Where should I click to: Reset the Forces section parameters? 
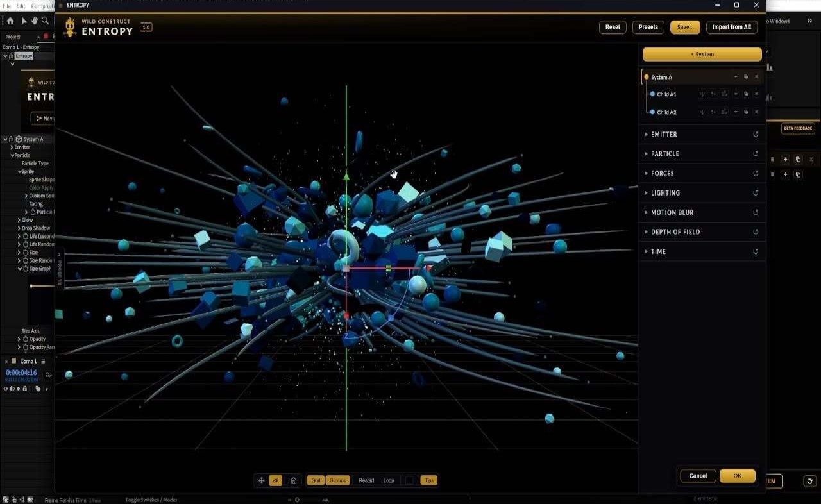pyautogui.click(x=756, y=173)
